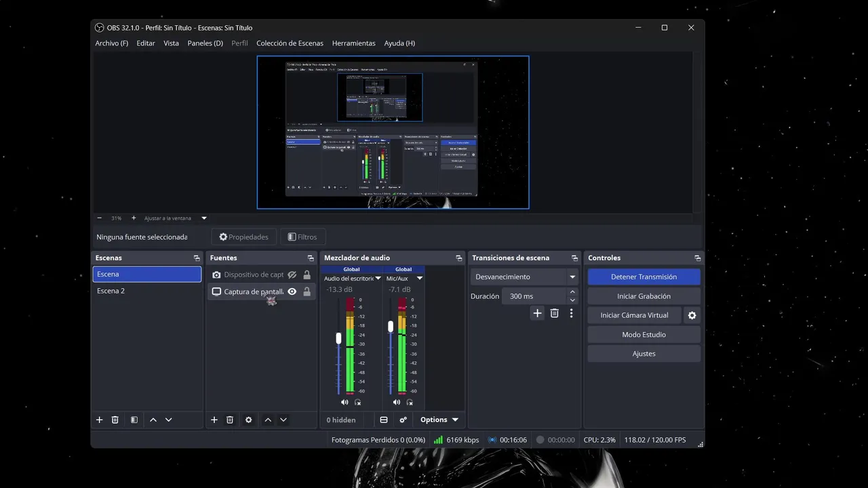Open the preview scaling dropdown arrow
The height and width of the screenshot is (488, 868).
click(x=204, y=218)
